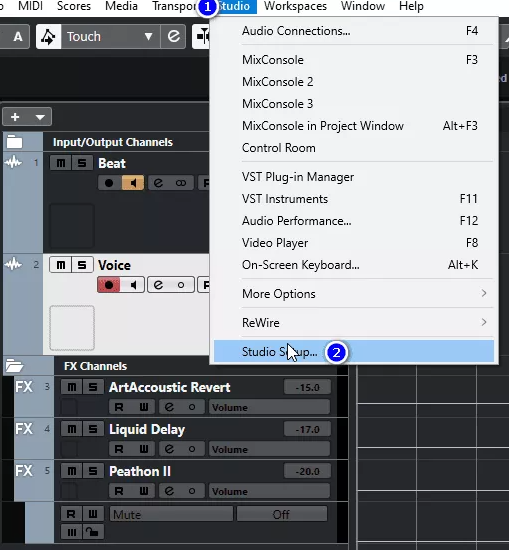509x550 pixels.
Task: Enable write automation on ArtAccoustic Revert
Action: pos(143,407)
